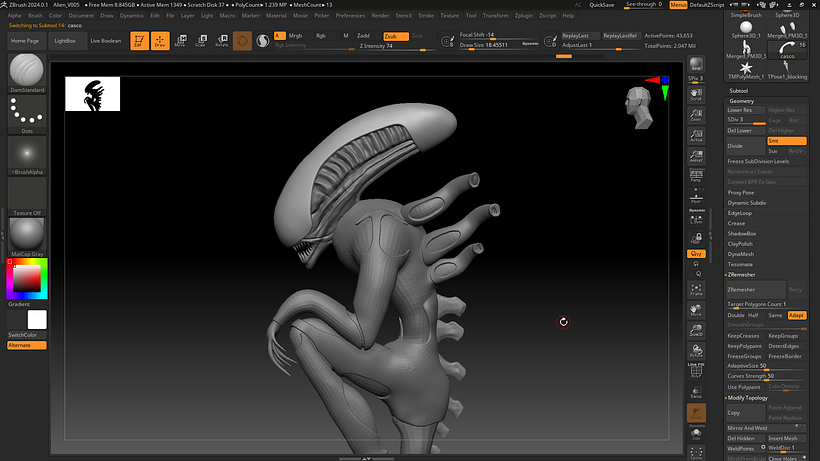Toggle L.Sym local symmetry

tap(696, 219)
